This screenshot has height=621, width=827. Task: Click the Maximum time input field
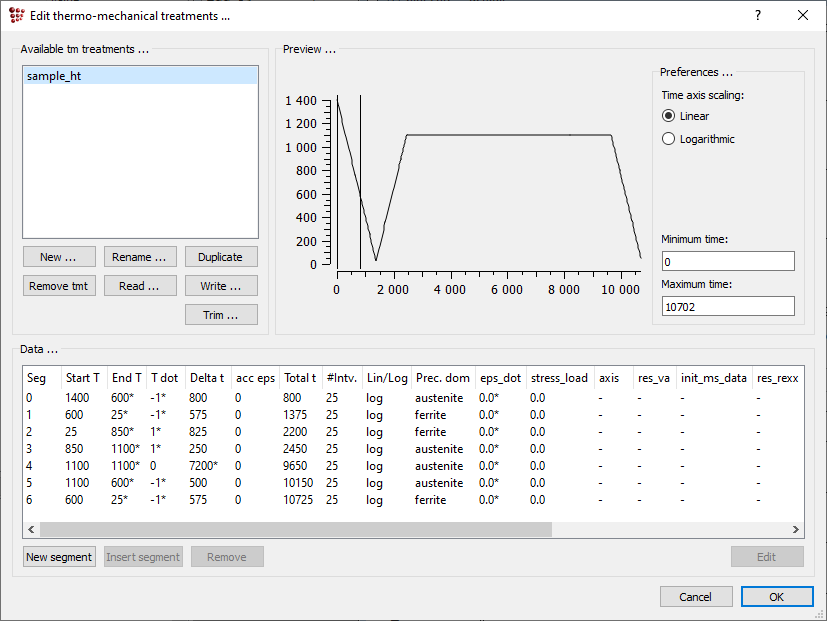point(727,307)
